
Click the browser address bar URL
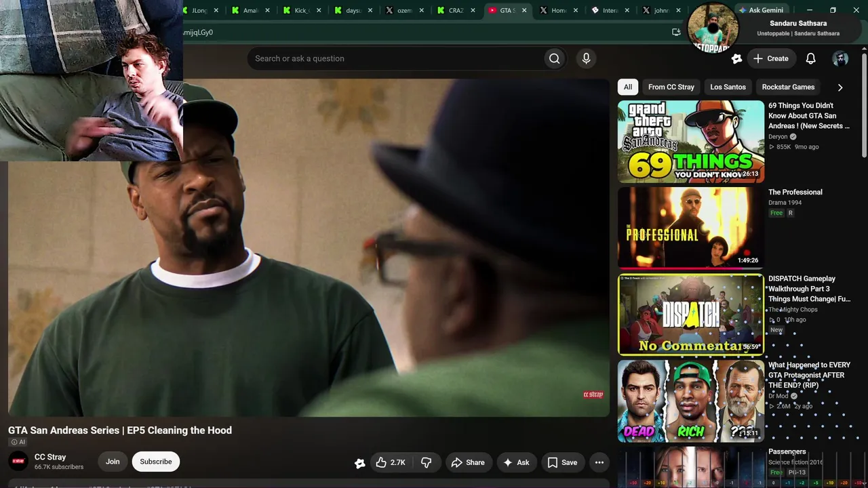tap(198, 32)
